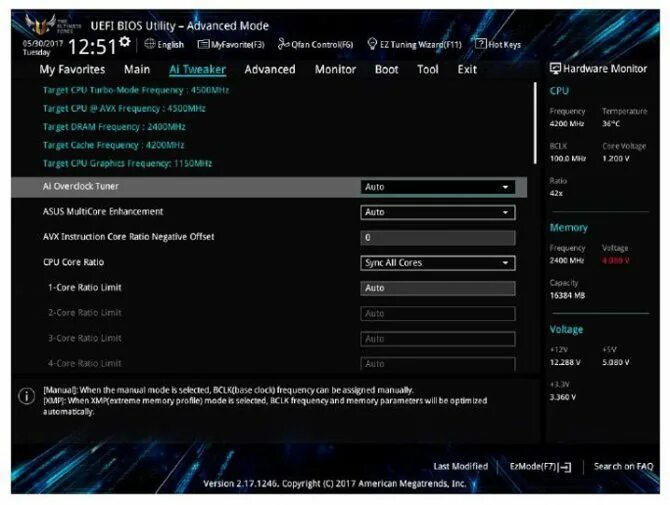Click the Sync All Cores dropdown arrow

505,263
